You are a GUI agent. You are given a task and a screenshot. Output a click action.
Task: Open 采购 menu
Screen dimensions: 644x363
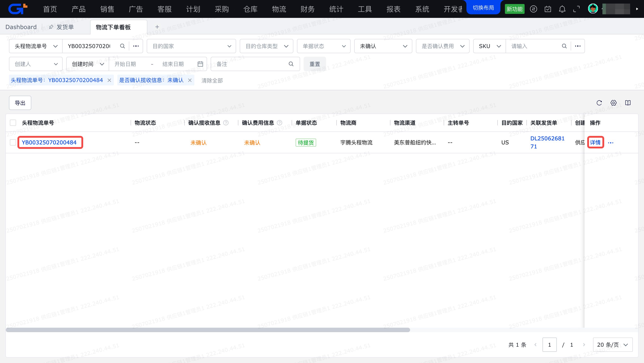point(222,9)
